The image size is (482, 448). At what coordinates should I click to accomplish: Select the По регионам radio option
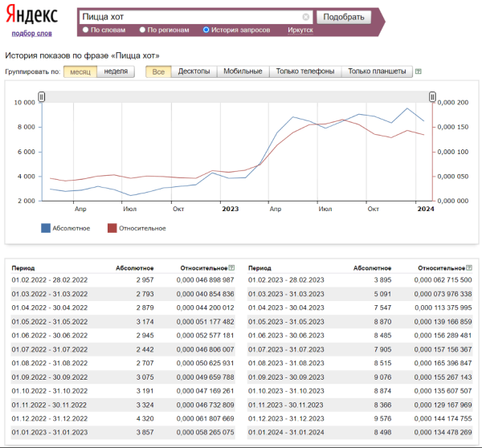(142, 30)
